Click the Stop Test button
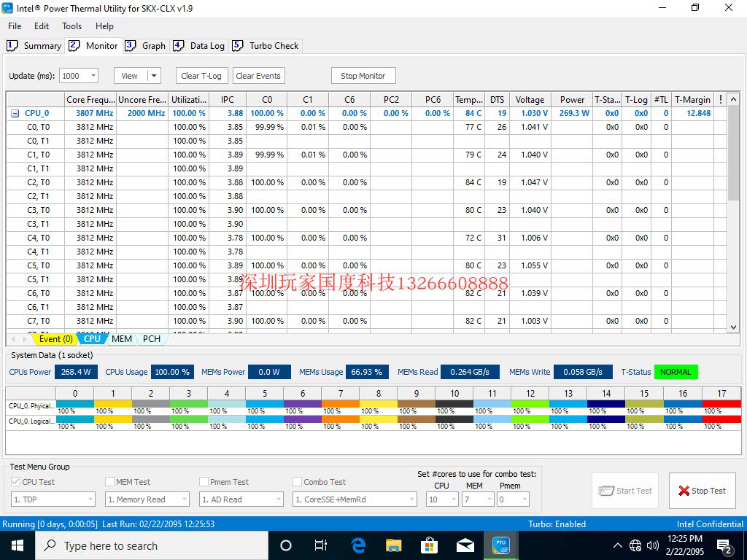Viewport: 747px width, 560px height. click(x=703, y=491)
